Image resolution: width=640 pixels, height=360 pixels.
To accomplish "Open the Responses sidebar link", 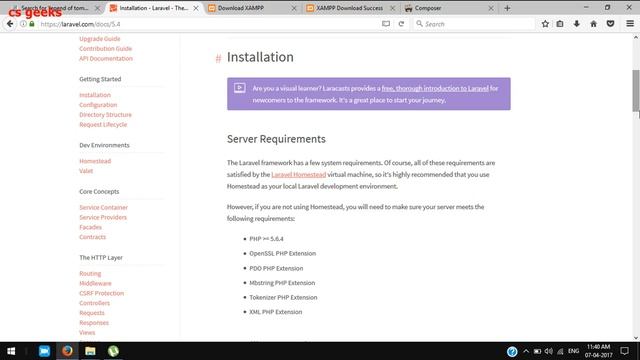I will [x=94, y=322].
